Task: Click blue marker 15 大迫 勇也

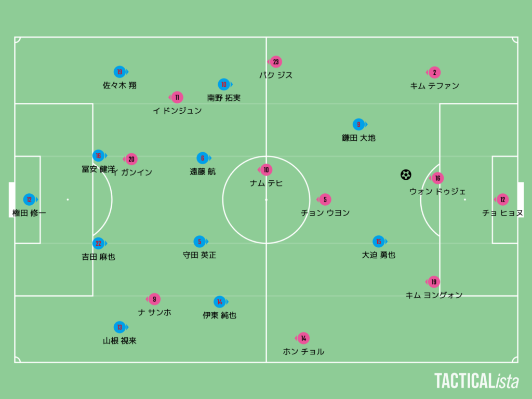Action: [379, 242]
